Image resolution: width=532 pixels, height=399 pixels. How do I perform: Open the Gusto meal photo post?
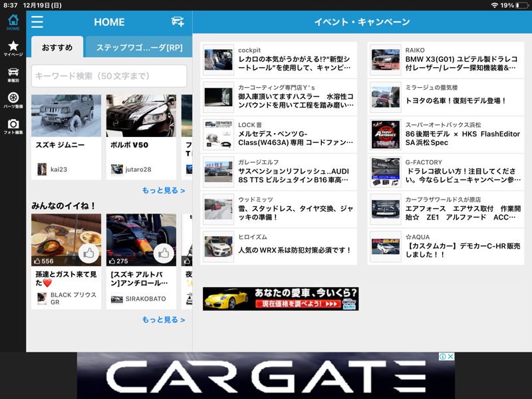(66, 240)
